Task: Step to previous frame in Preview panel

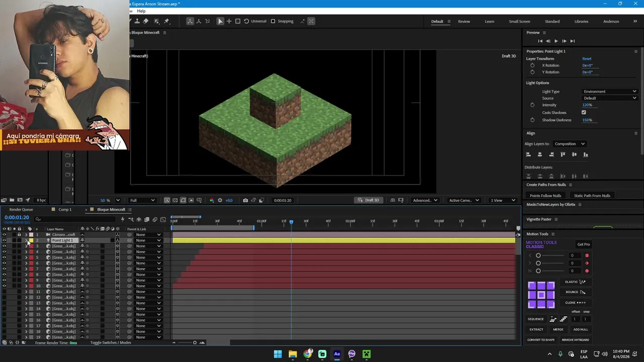Action: click(x=548, y=41)
